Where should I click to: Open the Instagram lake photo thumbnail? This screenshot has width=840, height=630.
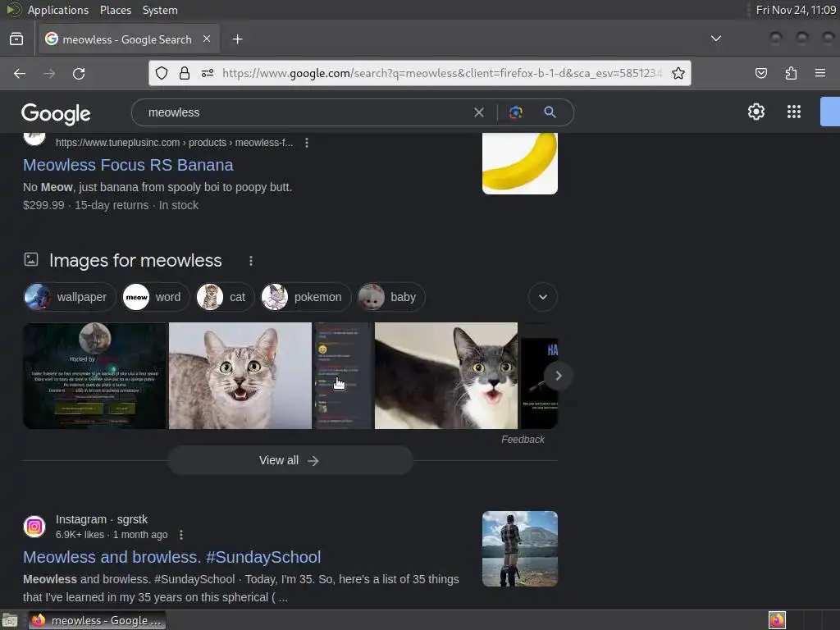tap(519, 549)
